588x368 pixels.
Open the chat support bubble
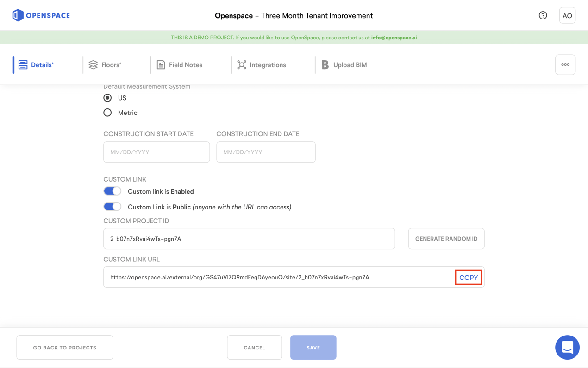(x=567, y=347)
